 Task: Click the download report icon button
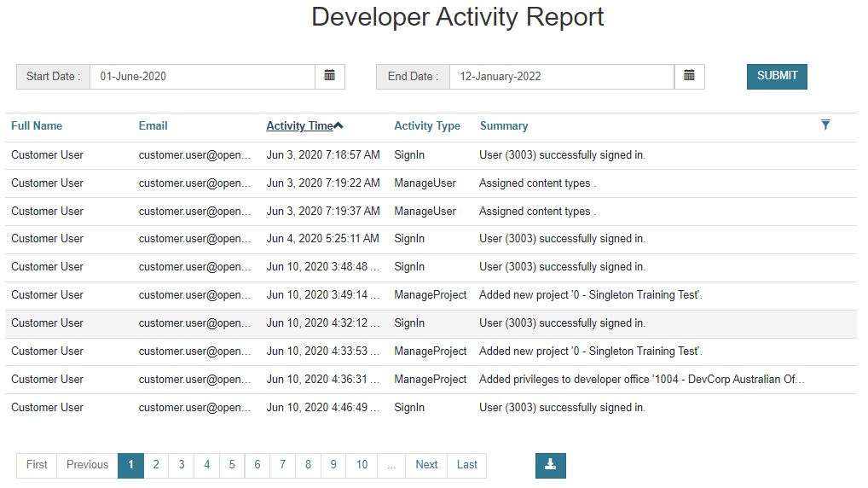tap(550, 465)
